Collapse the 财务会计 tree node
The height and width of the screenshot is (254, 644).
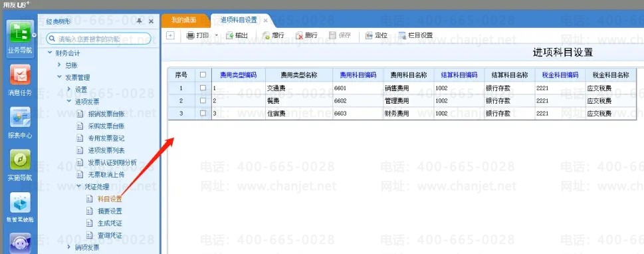point(50,53)
